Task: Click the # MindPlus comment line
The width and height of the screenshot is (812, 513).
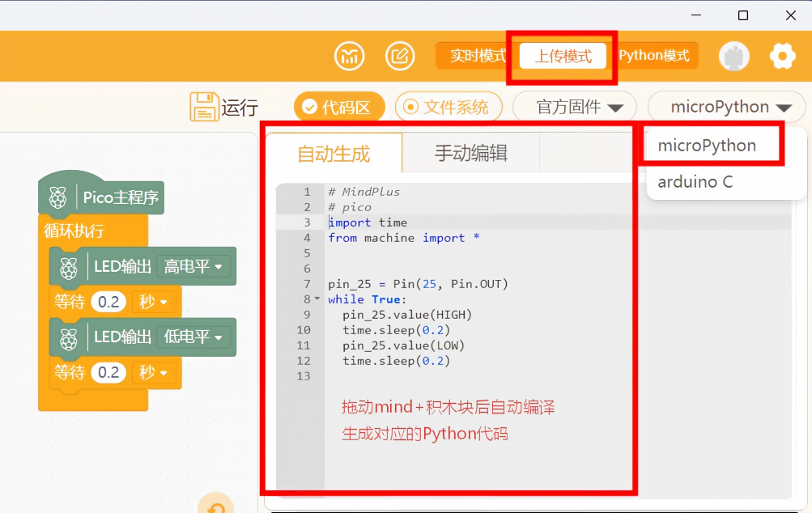Action: [364, 192]
